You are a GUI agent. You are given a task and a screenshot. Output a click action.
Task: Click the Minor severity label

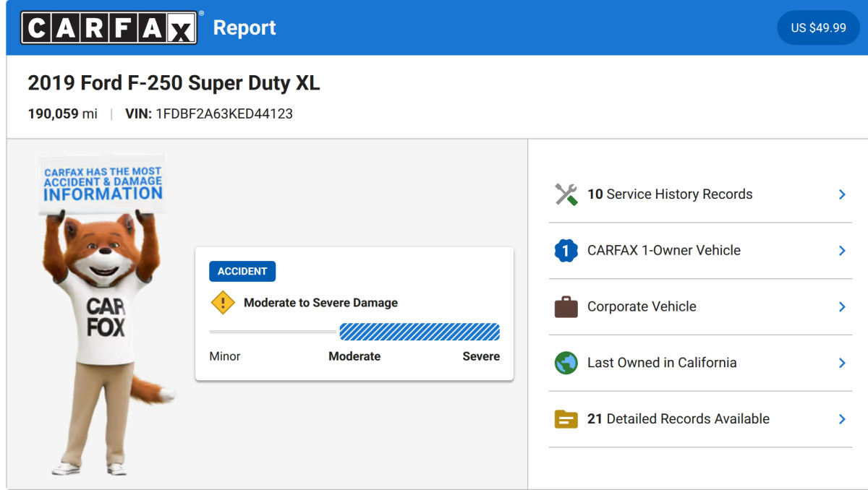[x=225, y=356]
